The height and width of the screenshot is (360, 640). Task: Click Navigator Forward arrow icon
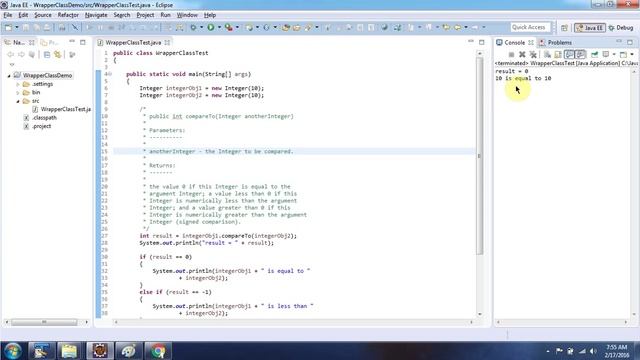(x=21, y=55)
